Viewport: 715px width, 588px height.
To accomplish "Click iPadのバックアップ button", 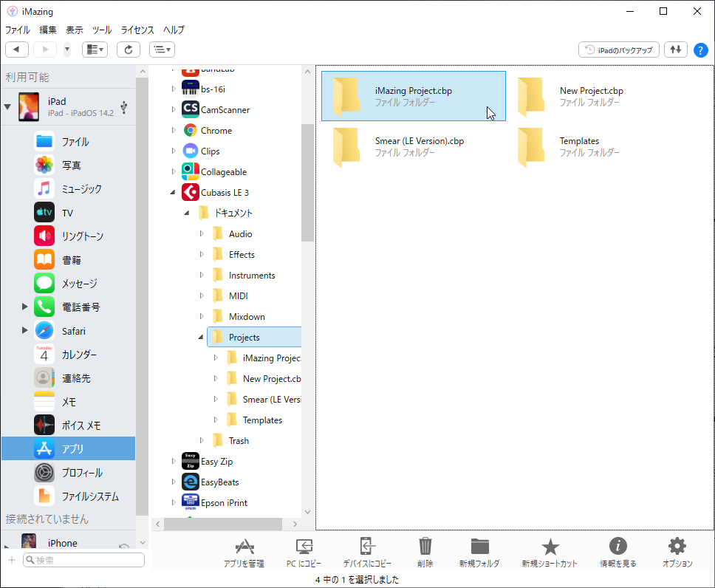I will (619, 49).
